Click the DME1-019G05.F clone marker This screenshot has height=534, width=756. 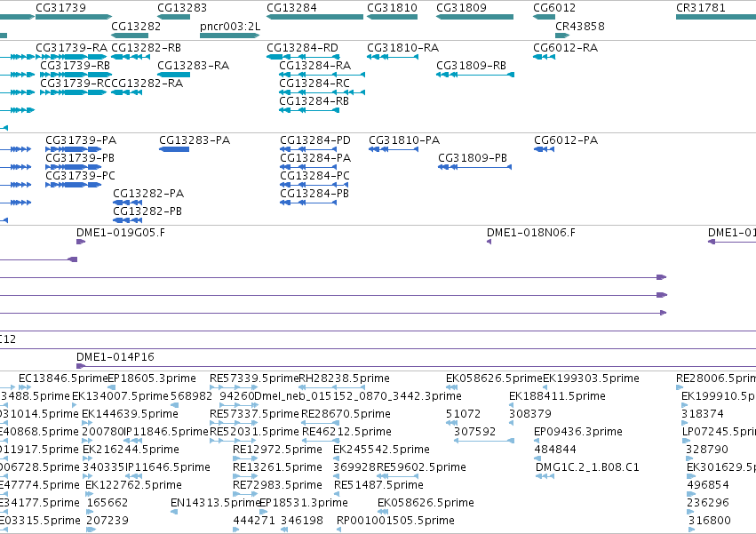click(81, 242)
